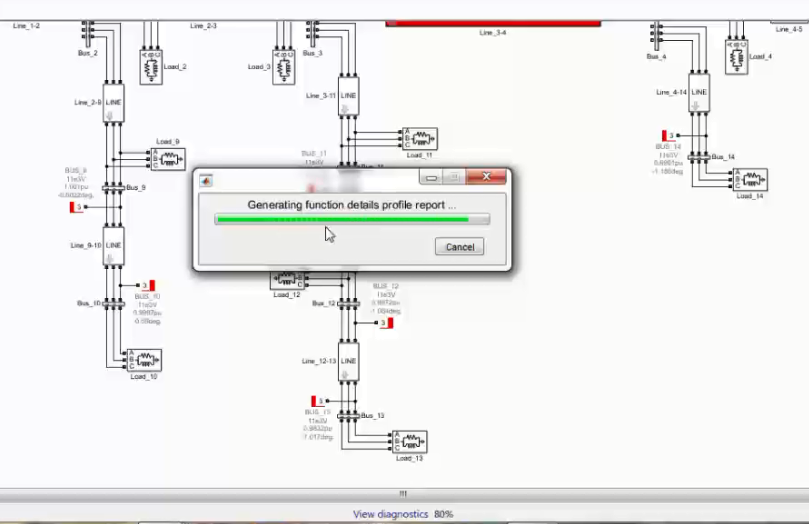Select the Load_10 block
Viewport: 809px width, 524px height.
pyautogui.click(x=142, y=360)
